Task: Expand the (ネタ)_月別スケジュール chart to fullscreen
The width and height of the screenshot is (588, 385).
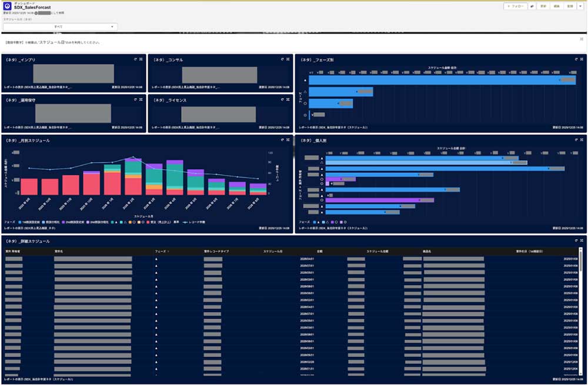Action: (288, 140)
